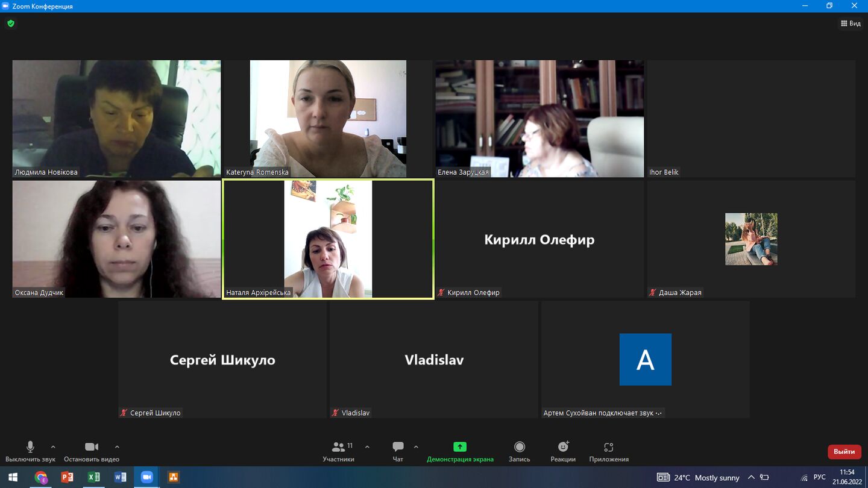Click Артем Сухойван's blue letter A avatar

(646, 360)
